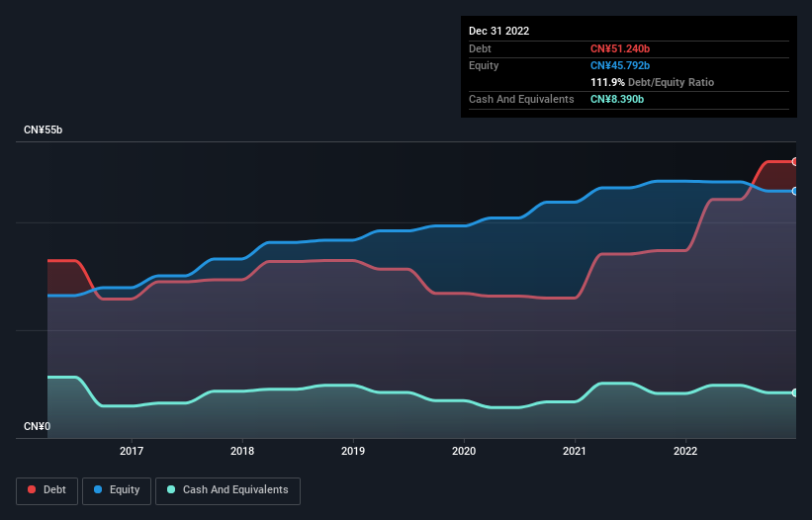Click the Cash value CN¥8.390b
The height and width of the screenshot is (520, 812).
click(x=617, y=99)
